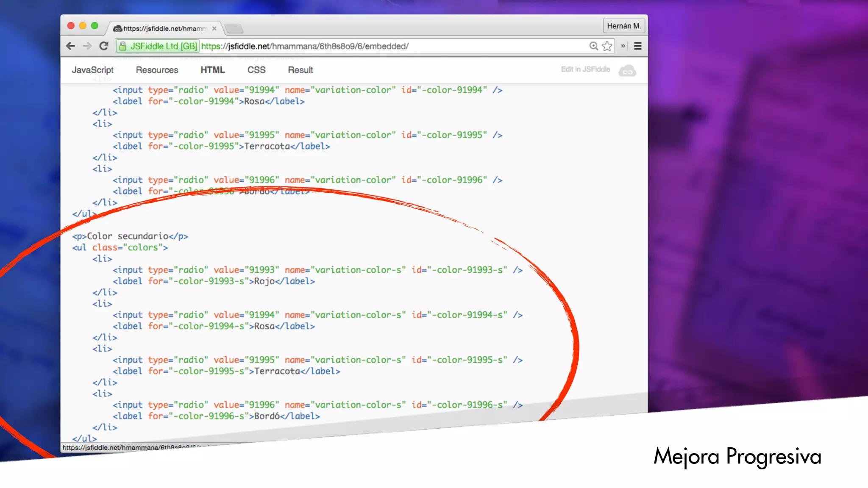Screen dimensions: 868x488
Task: Select the https://jsfiddle.net/hmamm browser tab
Action: (164, 28)
